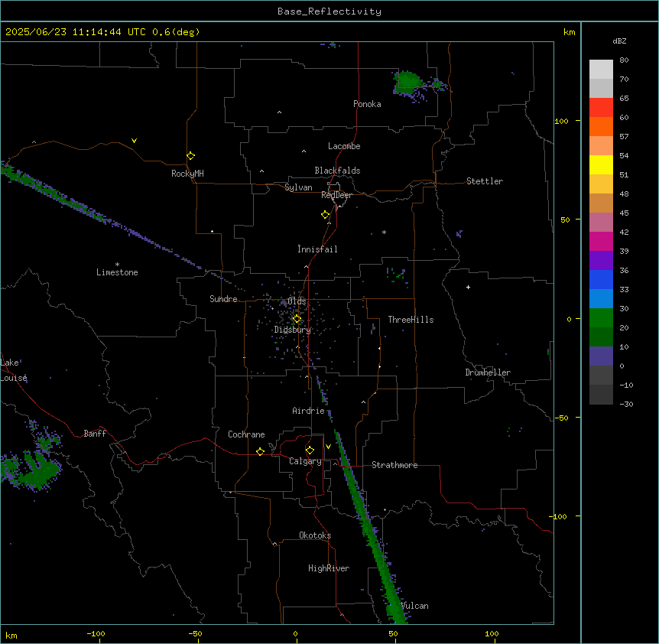
Task: Select the indigo 10-0 dBZ legend swatch
Action: coord(601,356)
